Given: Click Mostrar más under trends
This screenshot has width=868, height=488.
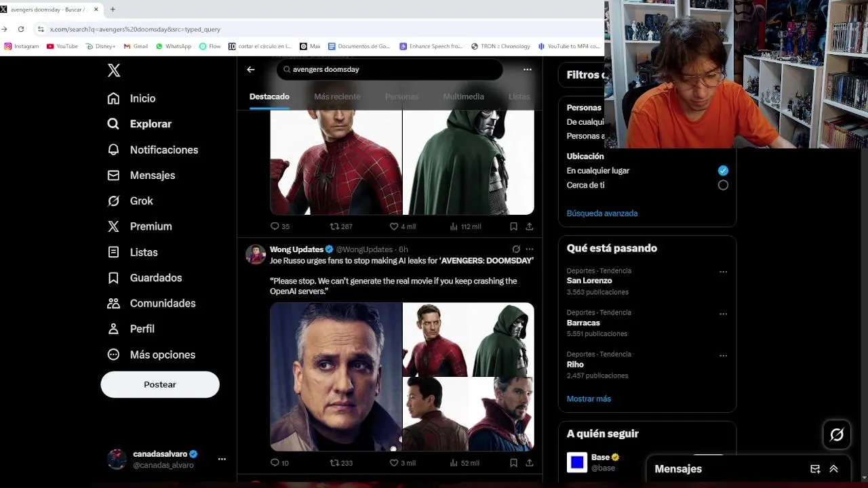Looking at the screenshot, I should 589,399.
